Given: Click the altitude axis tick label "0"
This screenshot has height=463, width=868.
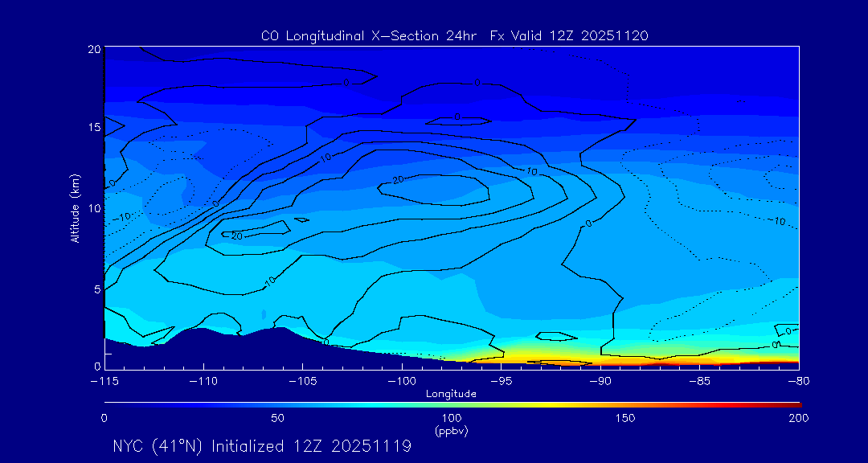Looking at the screenshot, I should tap(97, 366).
